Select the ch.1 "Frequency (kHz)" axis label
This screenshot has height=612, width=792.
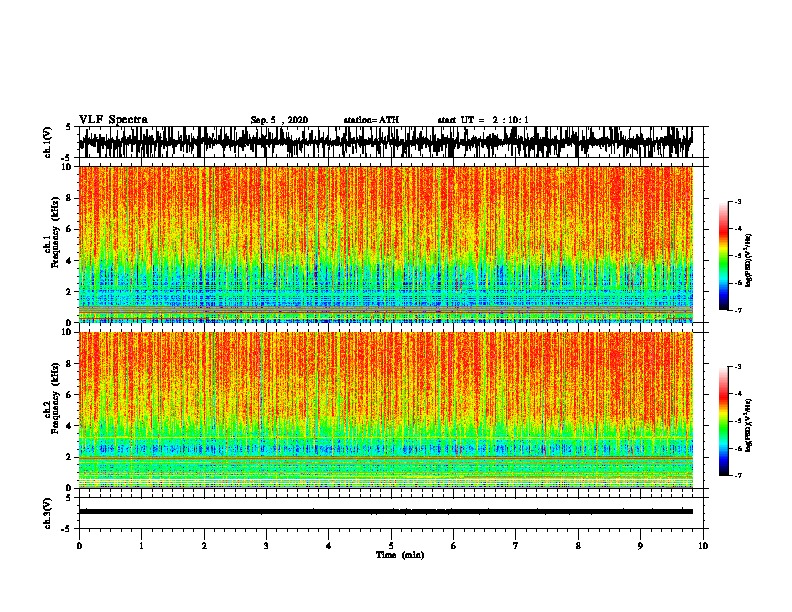coord(56,233)
